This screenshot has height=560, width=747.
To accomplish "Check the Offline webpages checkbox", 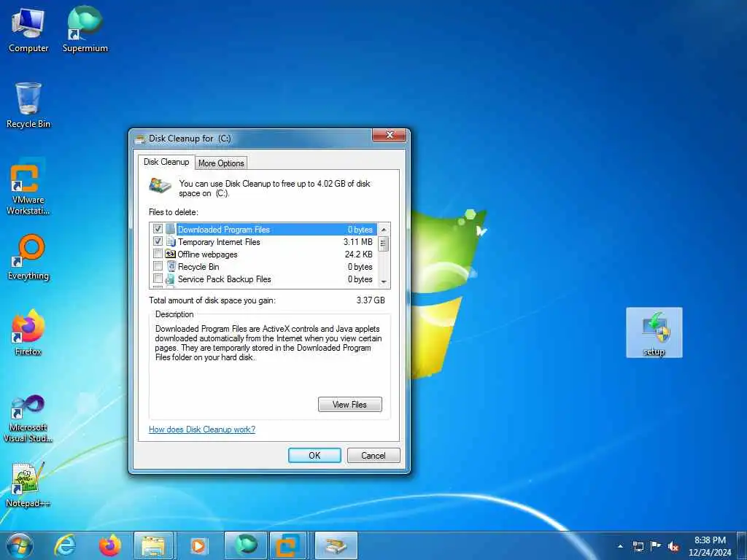I will 158,254.
